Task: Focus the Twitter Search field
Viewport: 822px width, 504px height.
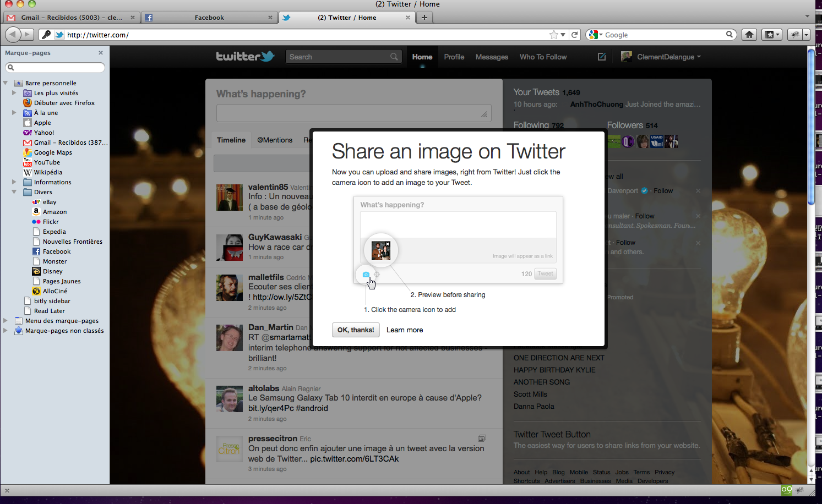Action: tap(342, 57)
